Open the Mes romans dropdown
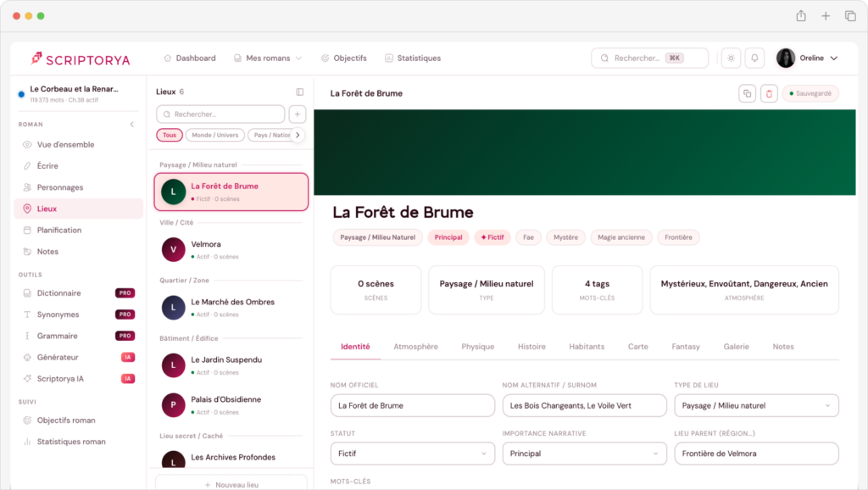The image size is (868, 490). pyautogui.click(x=268, y=58)
